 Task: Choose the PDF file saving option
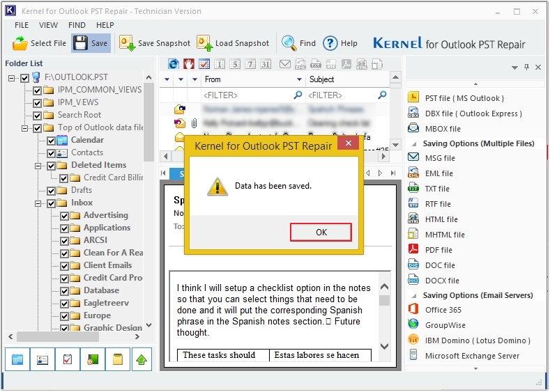click(438, 250)
